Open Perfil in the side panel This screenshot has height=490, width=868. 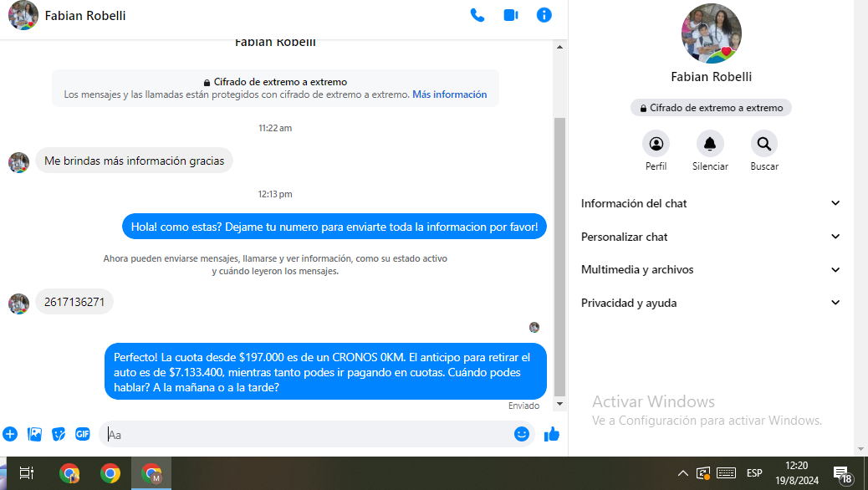click(656, 145)
